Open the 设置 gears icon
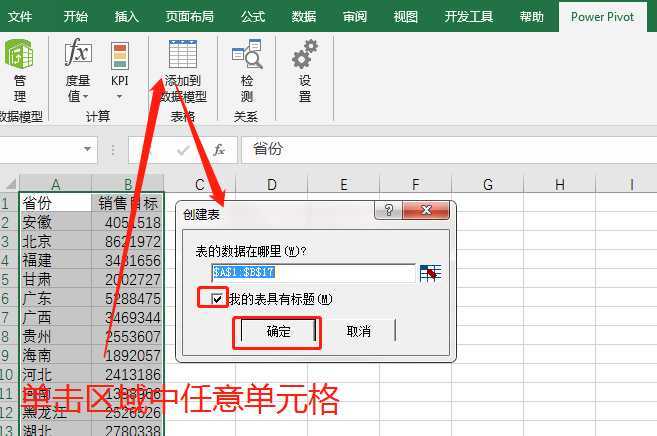This screenshot has height=436, width=657. click(305, 54)
